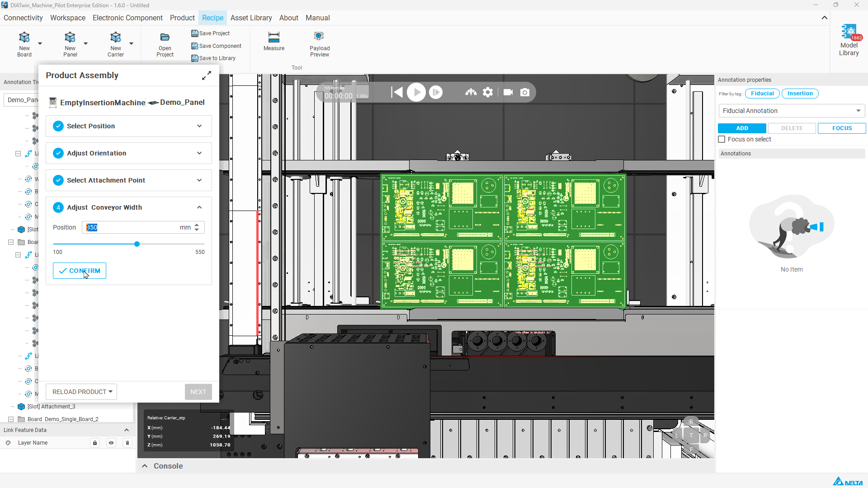Open the About menu
Viewport: 868px width, 488px height.
(289, 18)
